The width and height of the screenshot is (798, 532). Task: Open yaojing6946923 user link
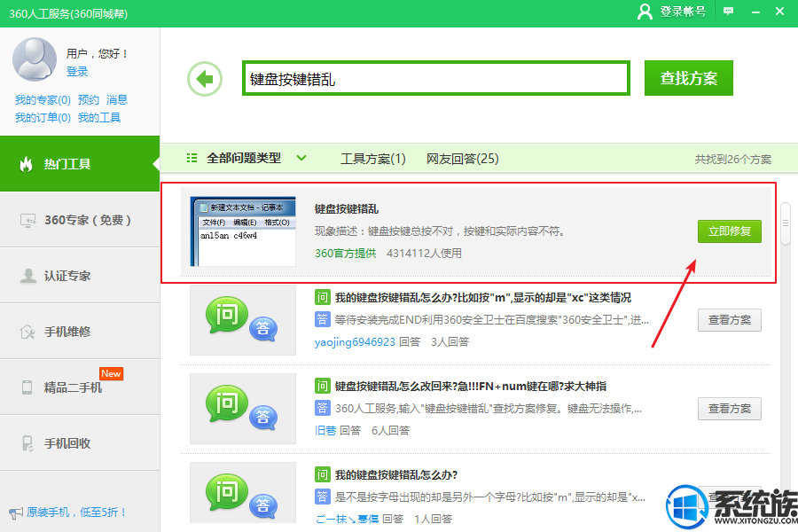coord(355,342)
